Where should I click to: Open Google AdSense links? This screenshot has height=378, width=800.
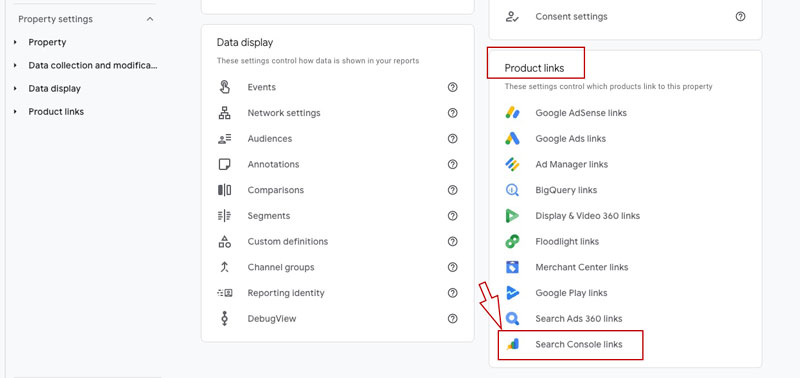point(581,113)
